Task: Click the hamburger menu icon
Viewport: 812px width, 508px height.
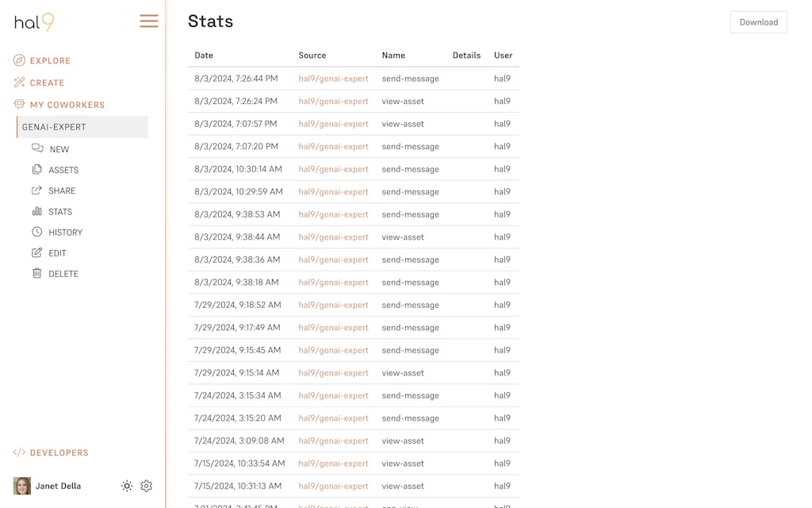Action: pos(149,21)
